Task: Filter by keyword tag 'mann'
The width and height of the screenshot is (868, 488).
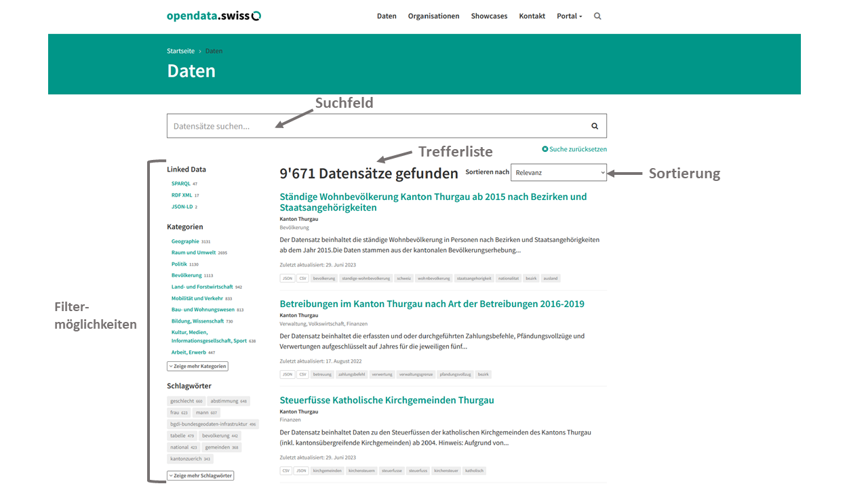Action: click(x=206, y=413)
